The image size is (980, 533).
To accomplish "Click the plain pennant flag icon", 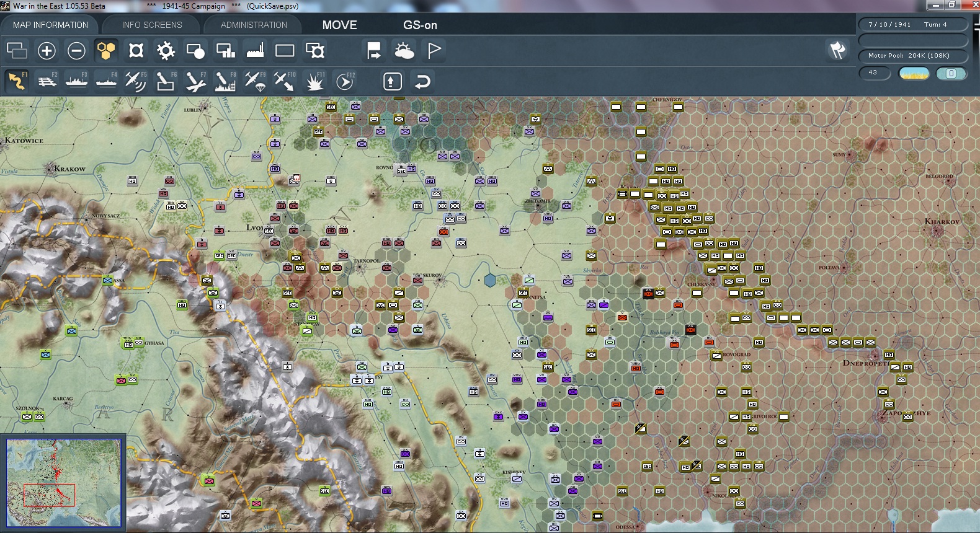I will [x=434, y=50].
